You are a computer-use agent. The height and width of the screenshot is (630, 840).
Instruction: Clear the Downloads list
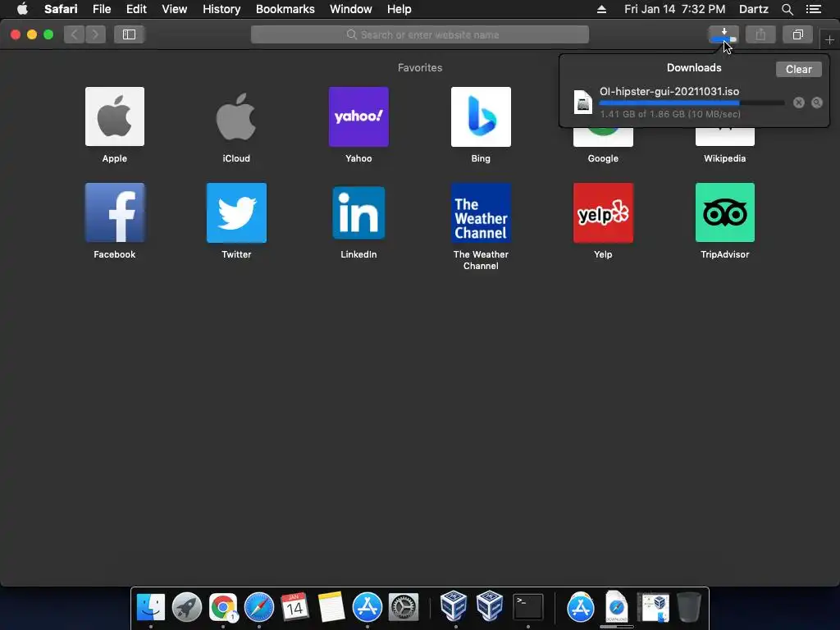coord(799,69)
